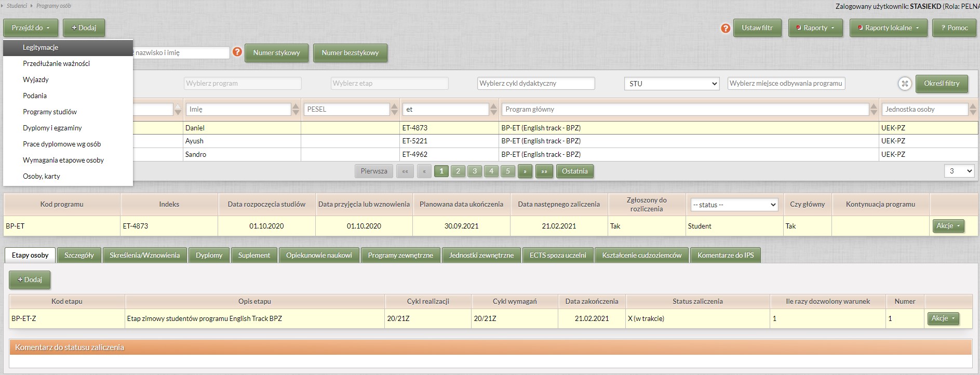The width and height of the screenshot is (980, 375).
Task: Switch to the Etapy osoby tab
Action: coord(30,255)
